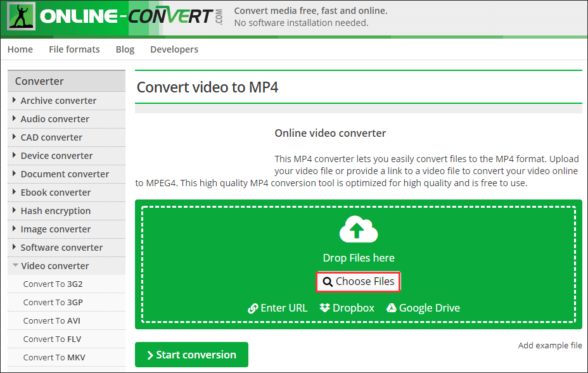Go to the File formats page
The width and height of the screenshot is (588, 373).
click(x=74, y=49)
